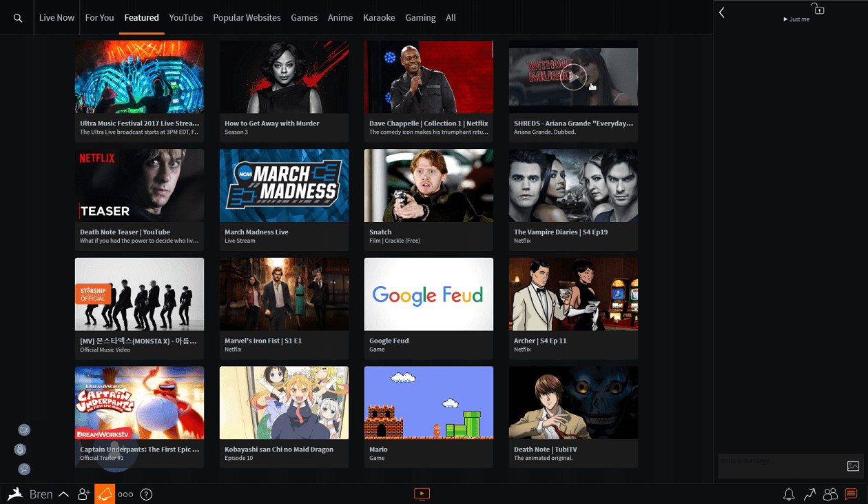This screenshot has width=868, height=504.
Task: Click the orange chat bubble icon
Action: pyautogui.click(x=851, y=494)
